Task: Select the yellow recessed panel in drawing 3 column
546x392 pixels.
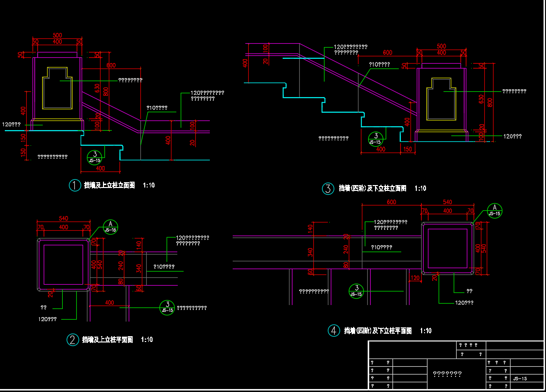Action: pos(441,99)
